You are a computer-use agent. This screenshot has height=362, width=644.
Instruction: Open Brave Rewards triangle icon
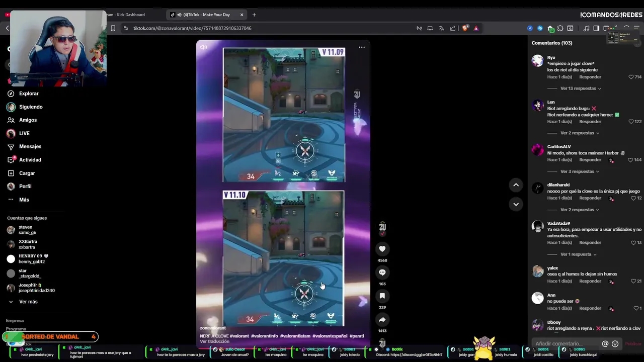[476, 28]
